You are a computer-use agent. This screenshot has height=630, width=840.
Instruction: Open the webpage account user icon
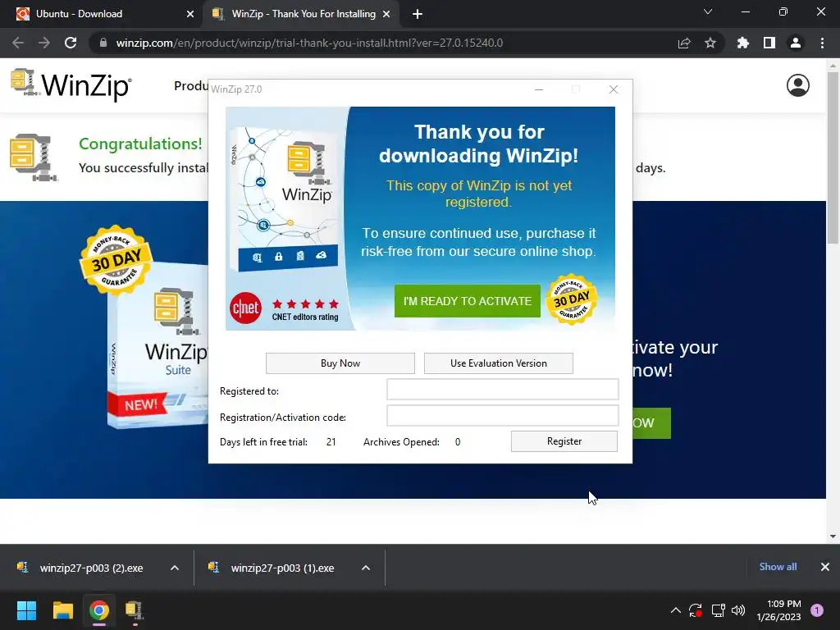coord(798,85)
